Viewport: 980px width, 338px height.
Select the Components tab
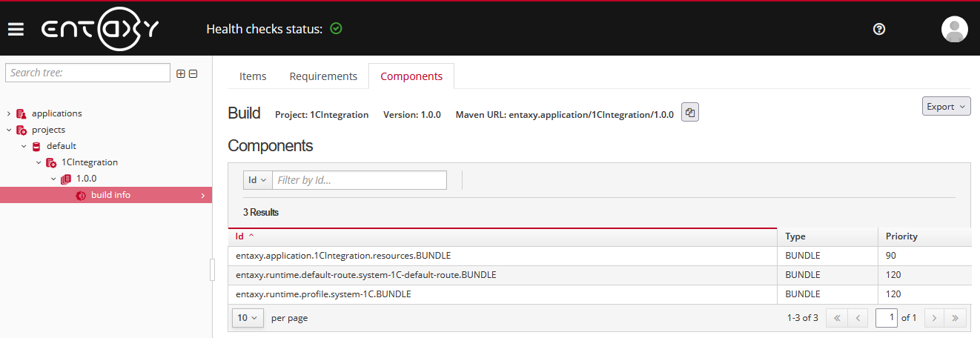coord(411,76)
